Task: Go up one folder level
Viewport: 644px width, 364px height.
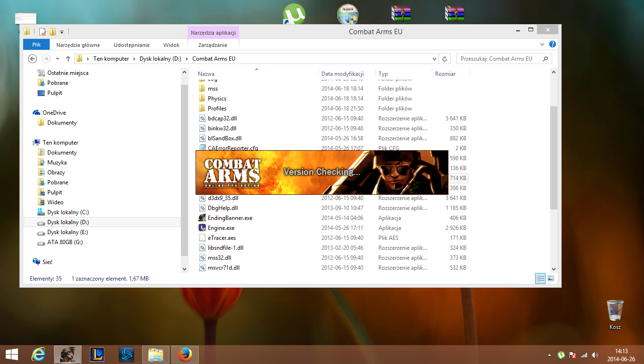Action: pos(68,59)
